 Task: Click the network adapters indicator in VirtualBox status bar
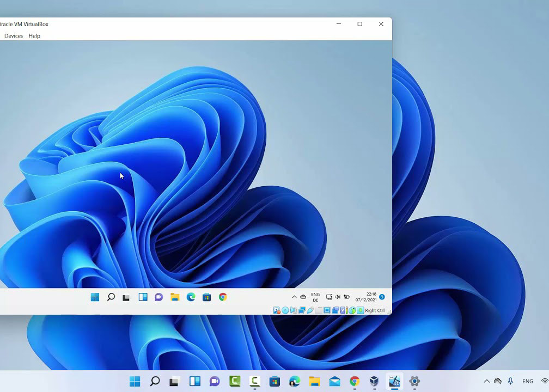click(x=302, y=310)
